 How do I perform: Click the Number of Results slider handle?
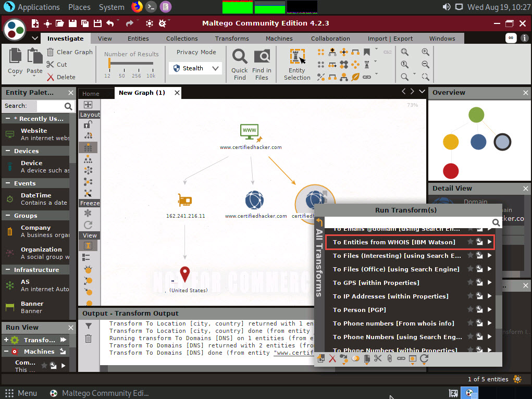click(x=109, y=63)
